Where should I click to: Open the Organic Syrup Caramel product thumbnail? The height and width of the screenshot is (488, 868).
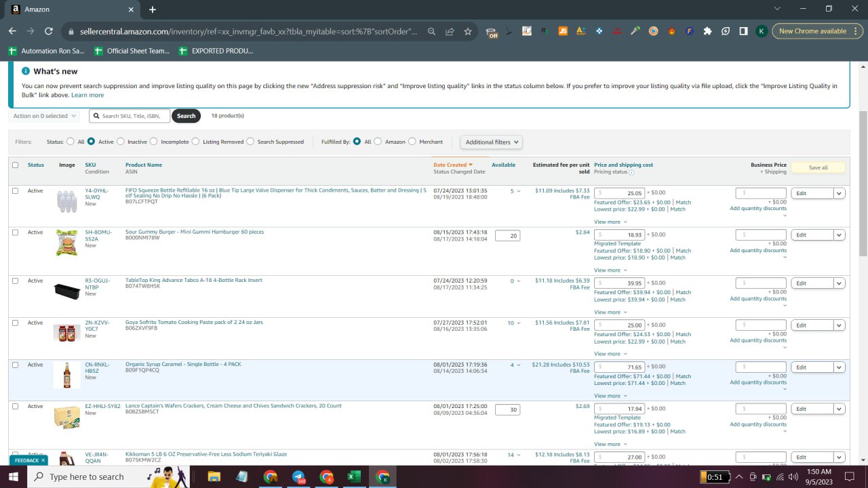click(66, 375)
